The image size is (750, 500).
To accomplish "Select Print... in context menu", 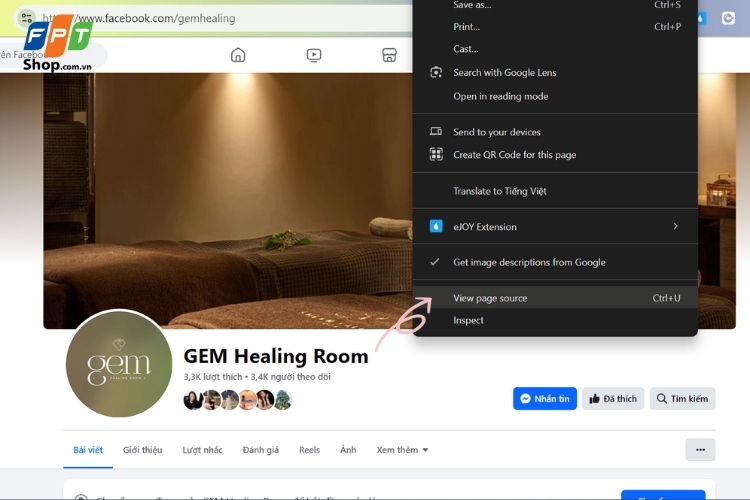I will pos(555,27).
